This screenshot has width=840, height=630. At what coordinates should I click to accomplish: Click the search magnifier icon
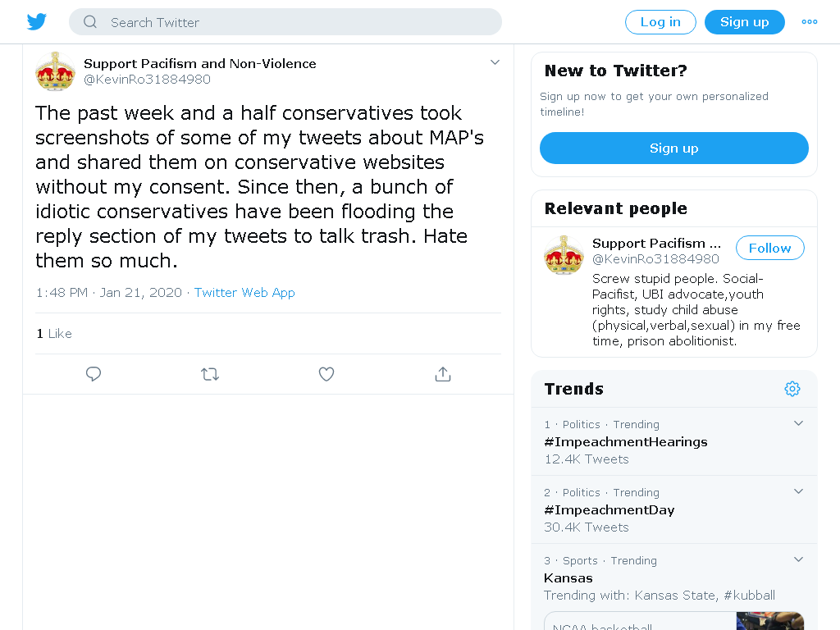click(x=90, y=22)
